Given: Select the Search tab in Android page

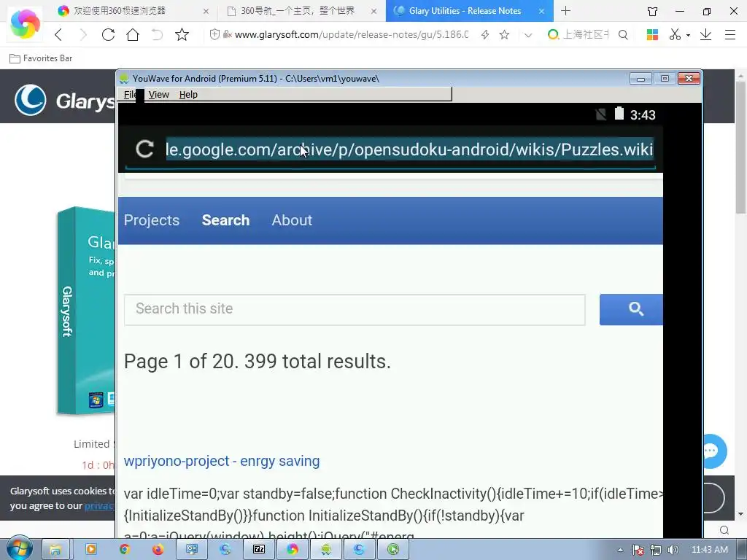Looking at the screenshot, I should click(225, 220).
